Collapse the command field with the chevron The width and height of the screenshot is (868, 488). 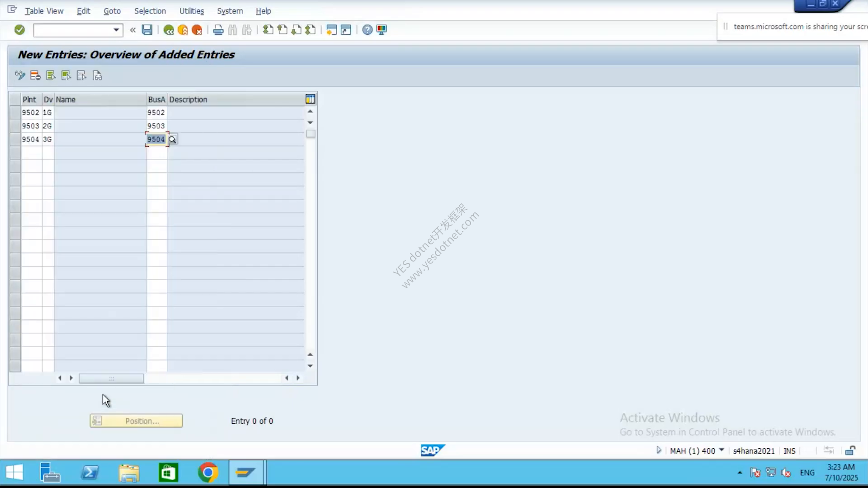tap(133, 30)
